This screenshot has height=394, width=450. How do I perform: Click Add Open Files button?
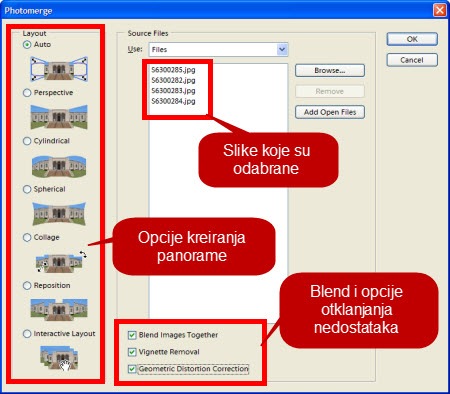[x=330, y=112]
